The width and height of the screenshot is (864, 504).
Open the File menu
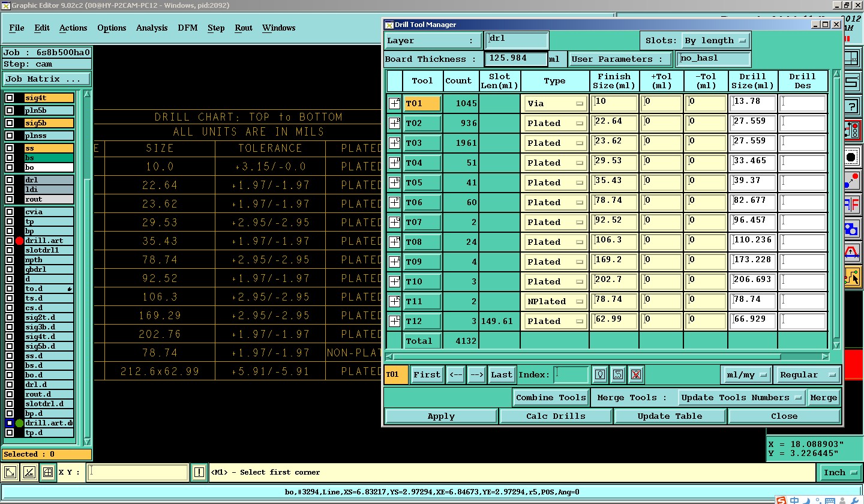point(17,28)
